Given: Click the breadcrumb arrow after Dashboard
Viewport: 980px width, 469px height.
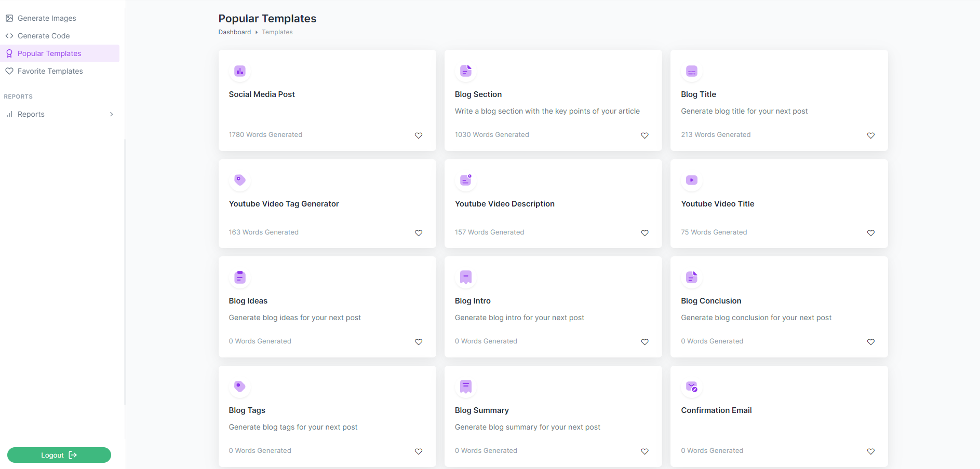Looking at the screenshot, I should 256,32.
